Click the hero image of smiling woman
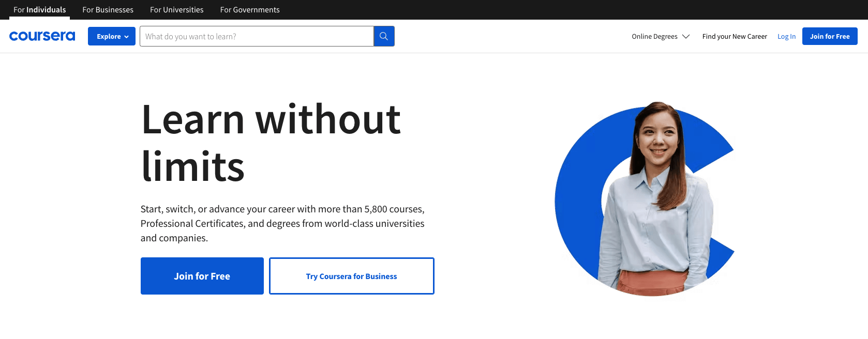The width and height of the screenshot is (868, 339). (x=645, y=199)
